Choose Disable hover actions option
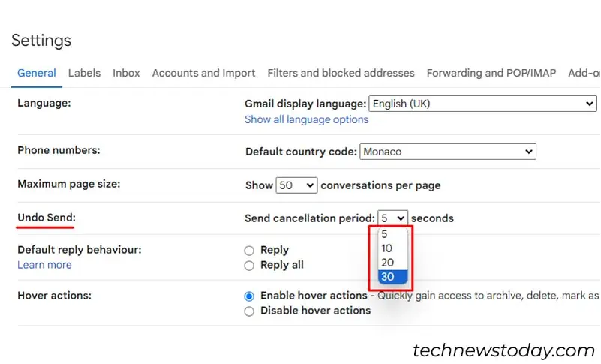 point(249,311)
